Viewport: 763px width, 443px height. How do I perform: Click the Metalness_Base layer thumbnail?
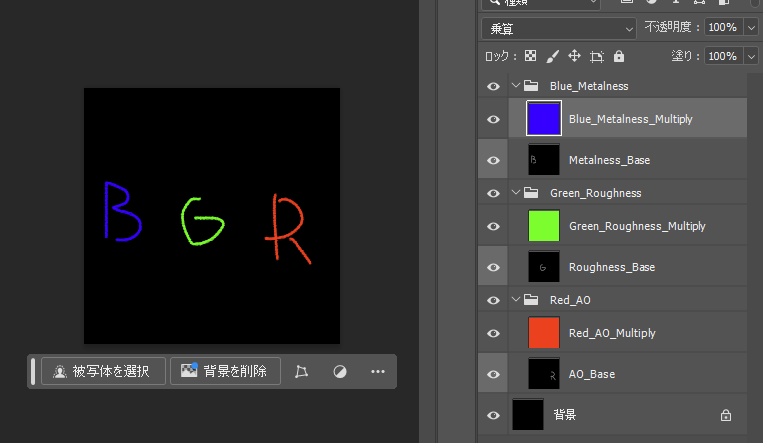pos(544,159)
